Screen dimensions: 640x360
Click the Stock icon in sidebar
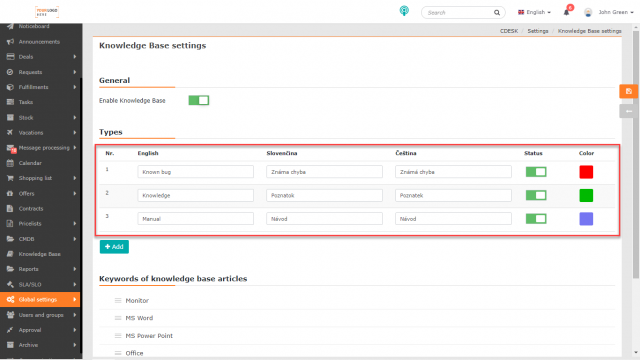[10, 118]
